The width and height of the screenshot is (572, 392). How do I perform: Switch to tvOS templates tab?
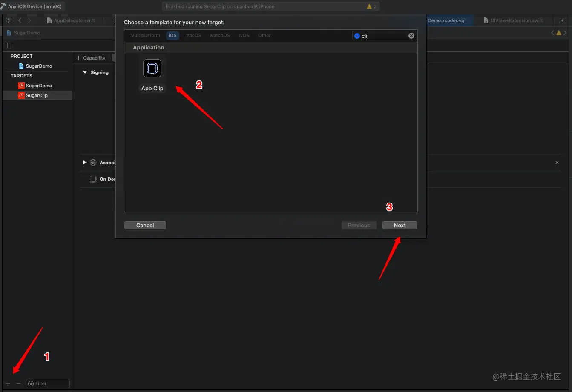(x=244, y=35)
